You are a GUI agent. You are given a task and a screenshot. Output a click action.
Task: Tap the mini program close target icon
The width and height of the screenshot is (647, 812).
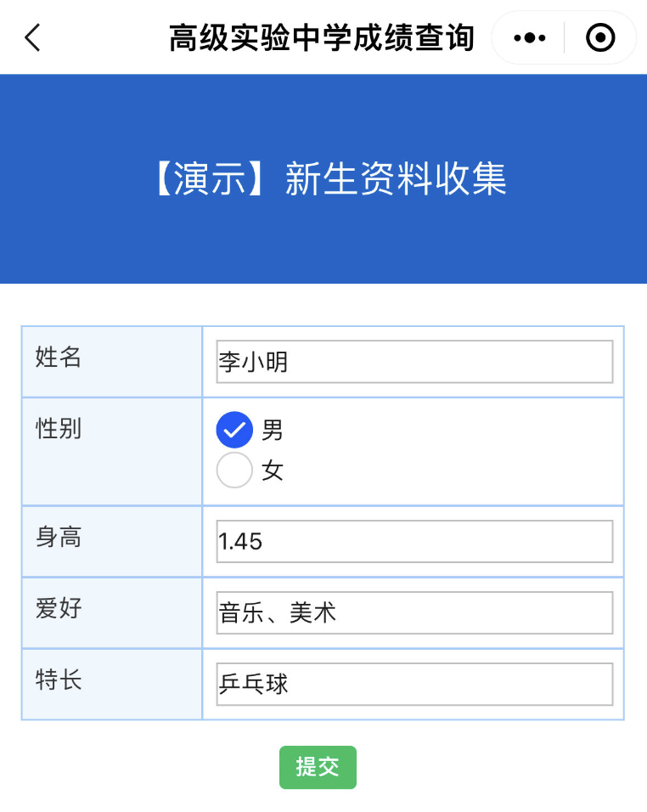click(600, 38)
